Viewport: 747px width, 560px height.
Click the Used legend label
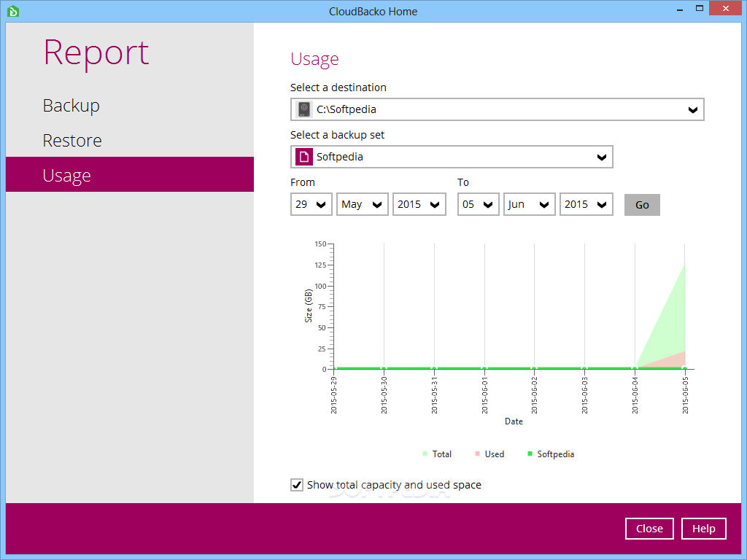coord(495,454)
